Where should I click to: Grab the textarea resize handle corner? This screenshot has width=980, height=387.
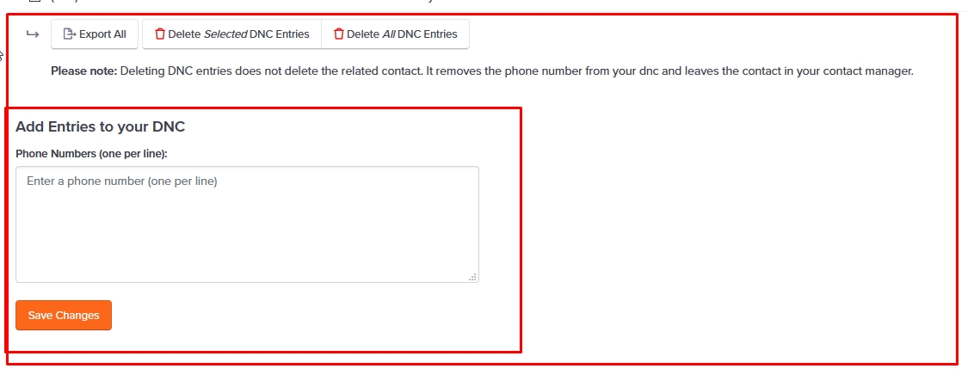tap(472, 276)
